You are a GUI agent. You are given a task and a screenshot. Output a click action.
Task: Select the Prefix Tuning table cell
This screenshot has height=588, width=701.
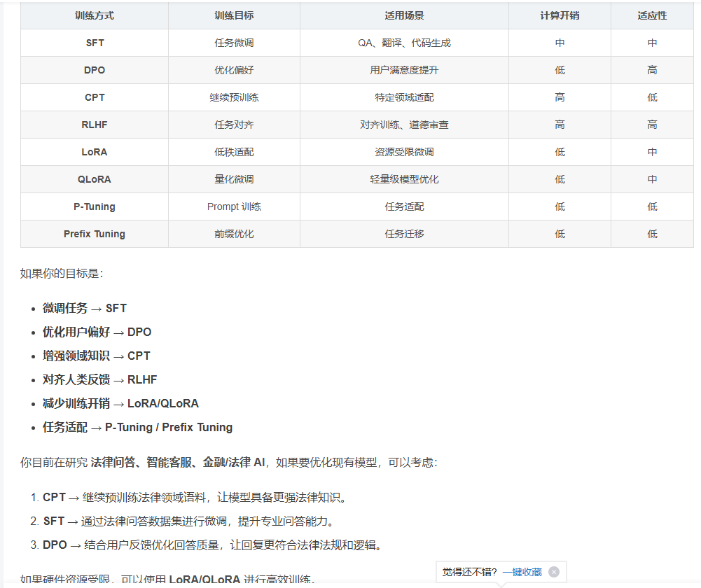pos(95,234)
